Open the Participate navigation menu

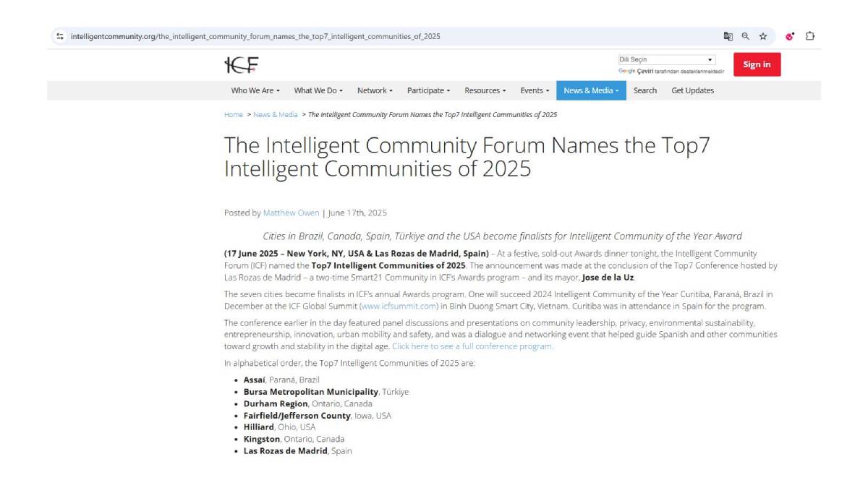click(x=428, y=90)
